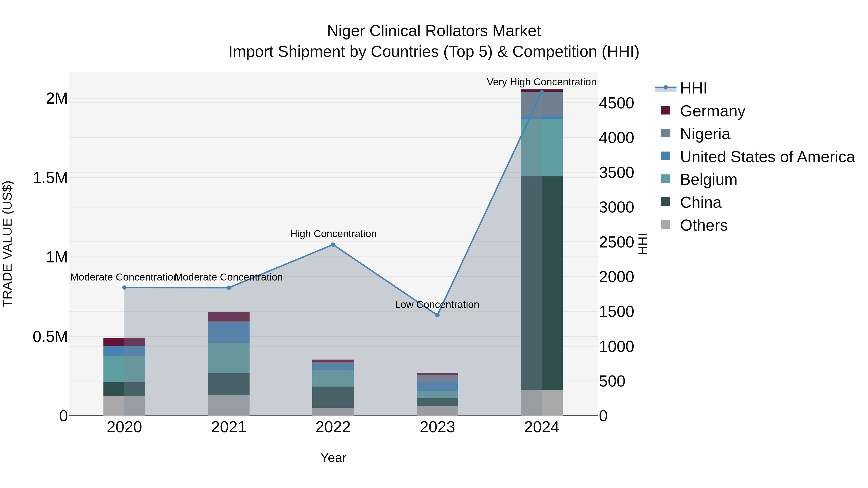868x488 pixels.
Task: Toggle the Others legend entry label
Action: [704, 225]
